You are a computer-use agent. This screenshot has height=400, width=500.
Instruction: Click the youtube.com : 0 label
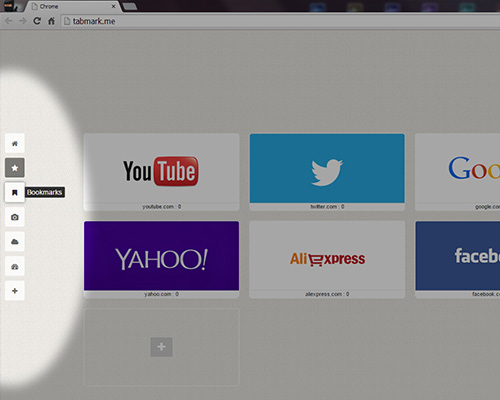tap(162, 207)
